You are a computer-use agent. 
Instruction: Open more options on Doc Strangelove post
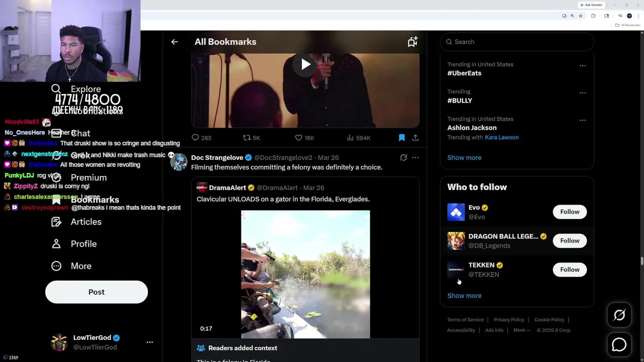coord(415,157)
